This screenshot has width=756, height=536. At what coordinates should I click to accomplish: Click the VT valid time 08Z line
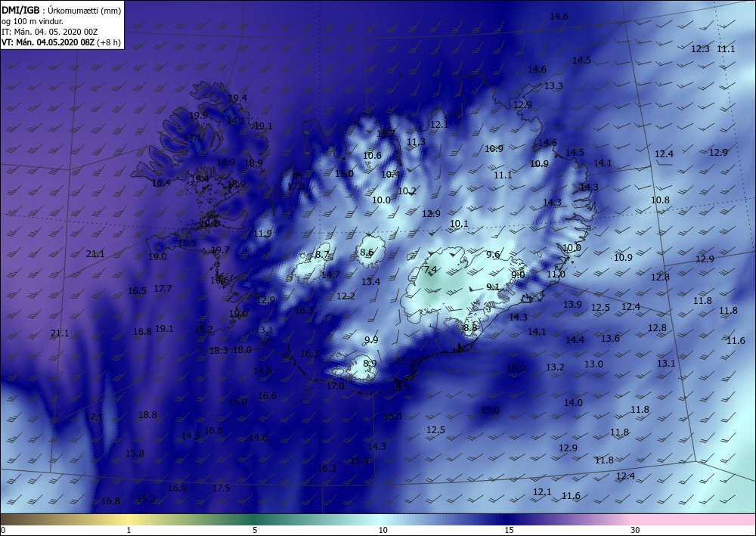coord(48,42)
